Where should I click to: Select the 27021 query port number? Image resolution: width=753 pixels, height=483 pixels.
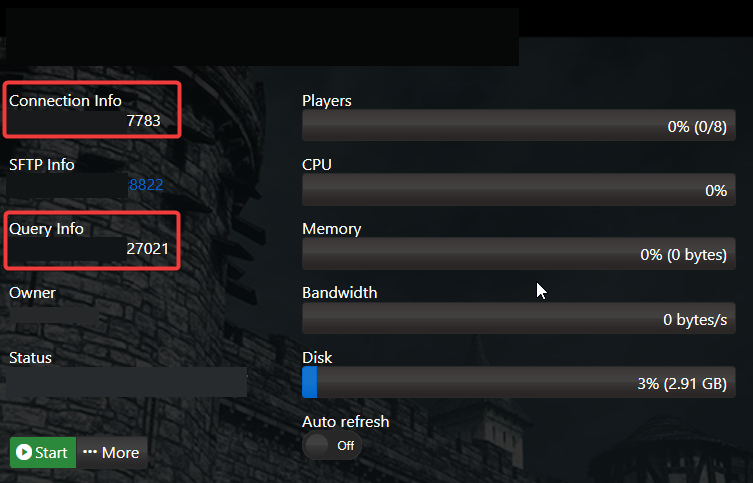pos(147,249)
